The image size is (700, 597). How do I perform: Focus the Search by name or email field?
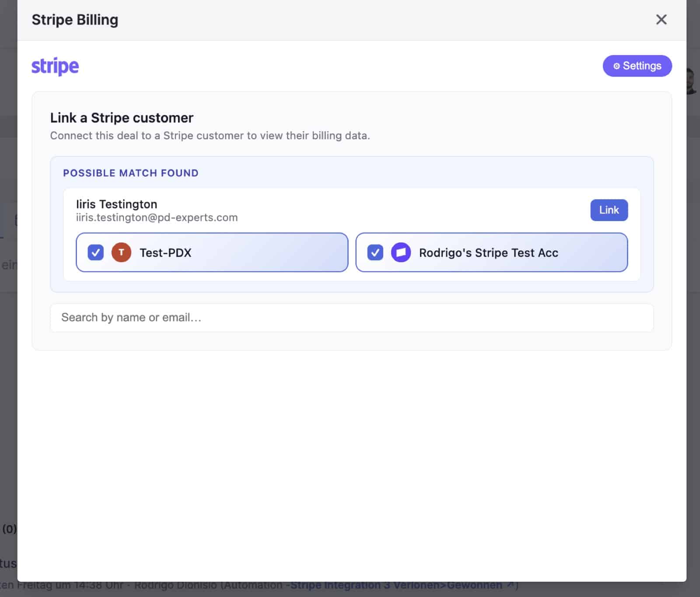pyautogui.click(x=352, y=318)
